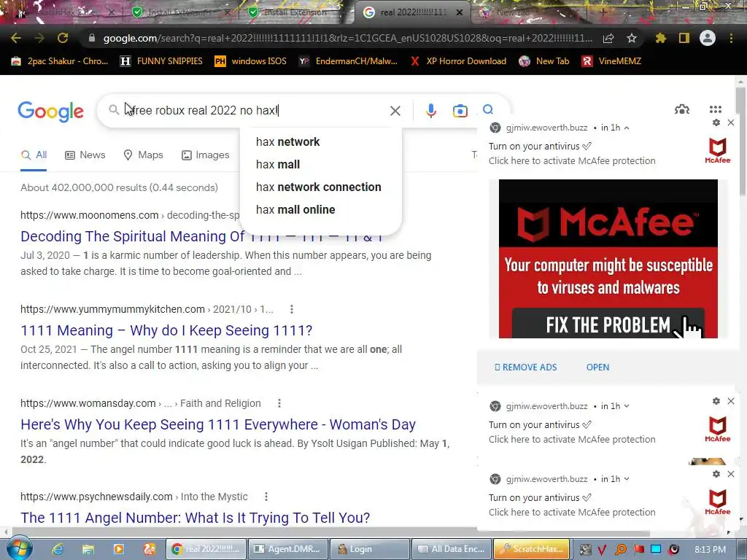The height and width of the screenshot is (560, 747).
Task: Search by image with the camera icon
Action: pos(460,111)
